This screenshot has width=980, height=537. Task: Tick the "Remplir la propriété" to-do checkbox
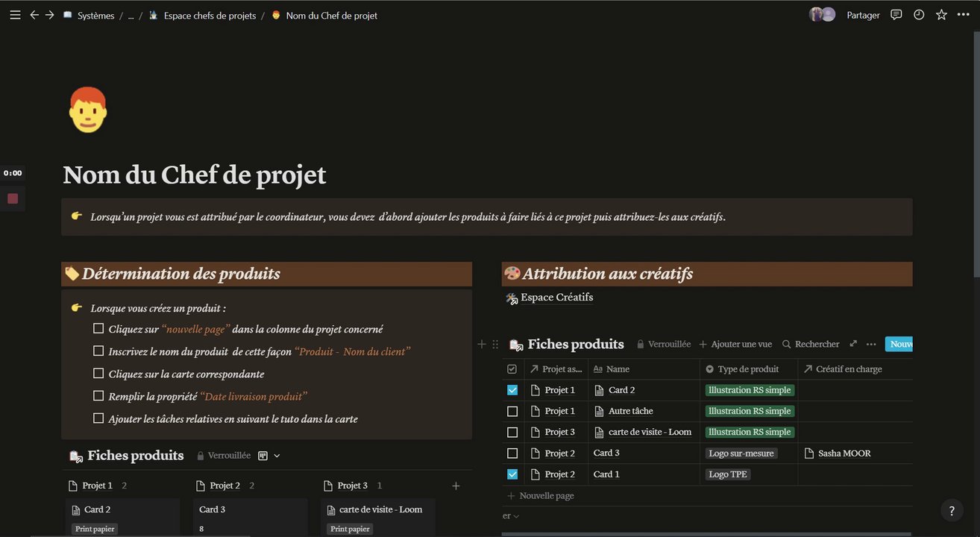pos(98,396)
